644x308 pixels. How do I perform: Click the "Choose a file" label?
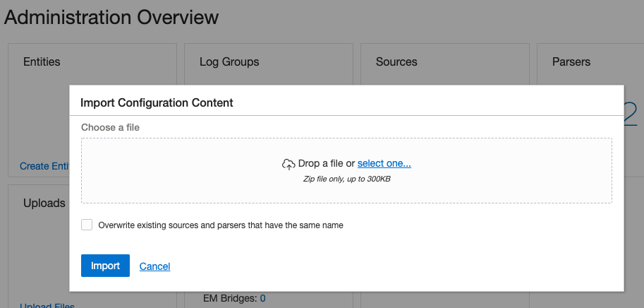point(110,127)
